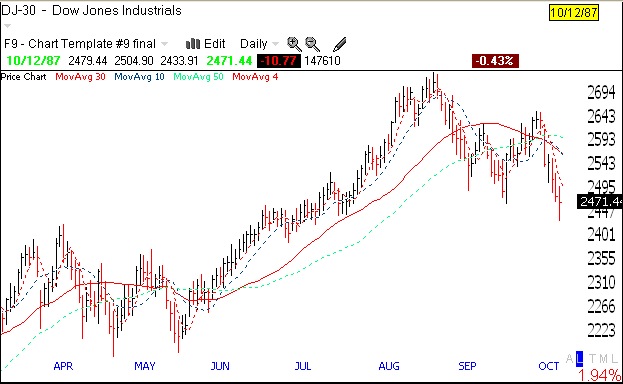
Task: Click the zoom out magnifier icon
Action: (313, 44)
